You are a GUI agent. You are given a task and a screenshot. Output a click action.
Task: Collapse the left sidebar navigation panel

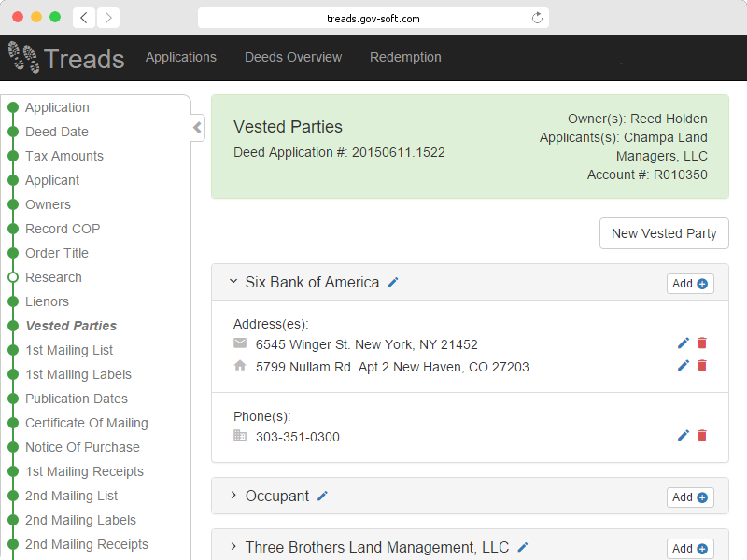(197, 128)
